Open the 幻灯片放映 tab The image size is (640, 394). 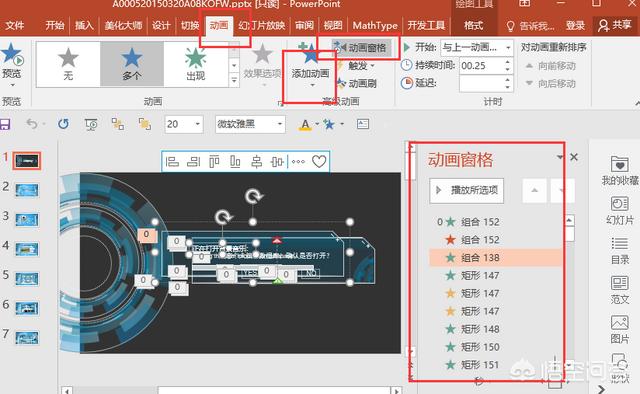tap(262, 25)
